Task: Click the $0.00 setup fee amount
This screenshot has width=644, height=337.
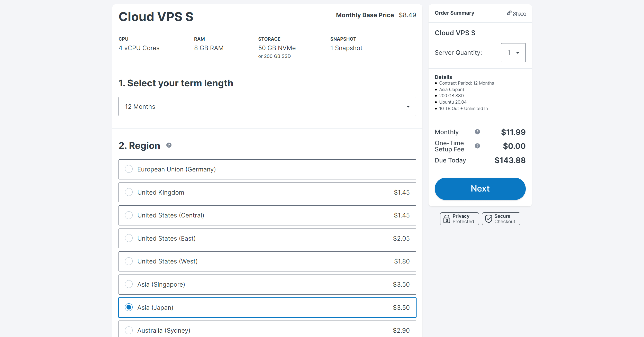Action: (x=514, y=146)
